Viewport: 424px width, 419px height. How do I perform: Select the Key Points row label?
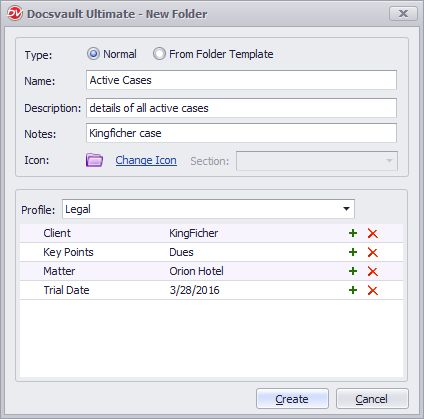(68, 252)
